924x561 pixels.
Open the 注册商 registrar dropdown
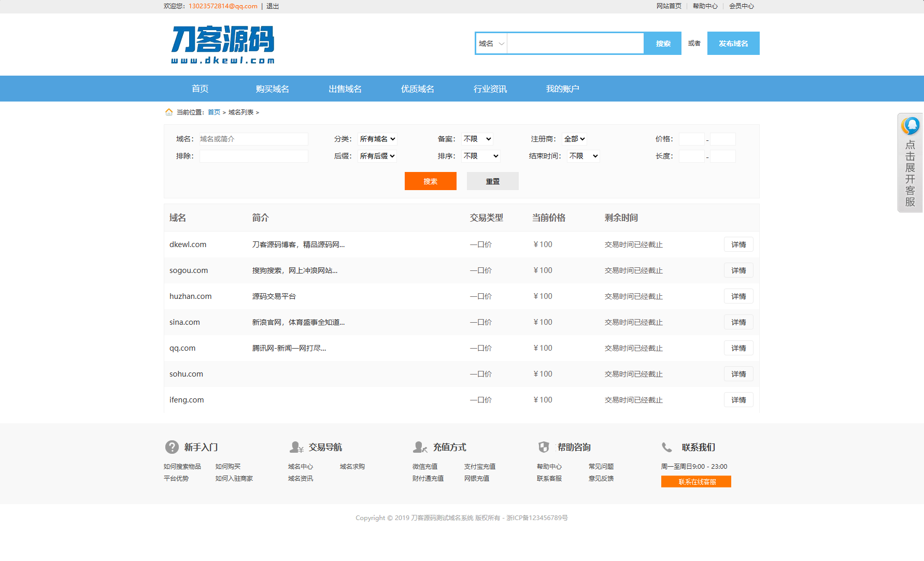pos(574,138)
